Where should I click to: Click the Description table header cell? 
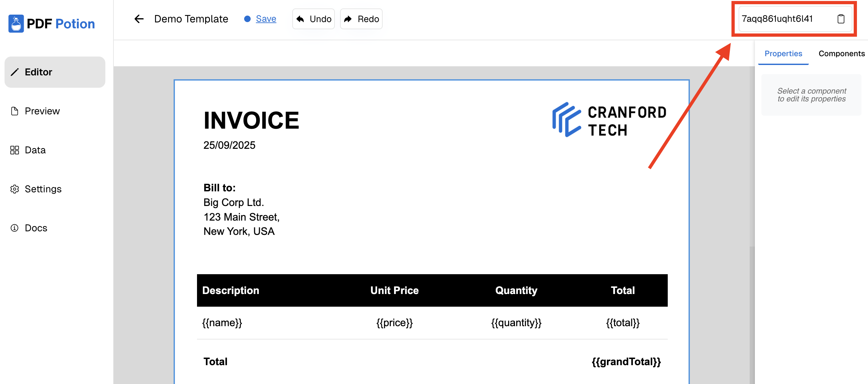point(230,290)
